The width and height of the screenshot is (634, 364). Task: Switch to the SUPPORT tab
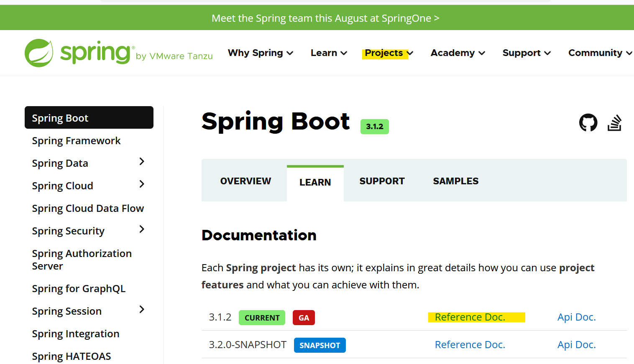coord(382,181)
